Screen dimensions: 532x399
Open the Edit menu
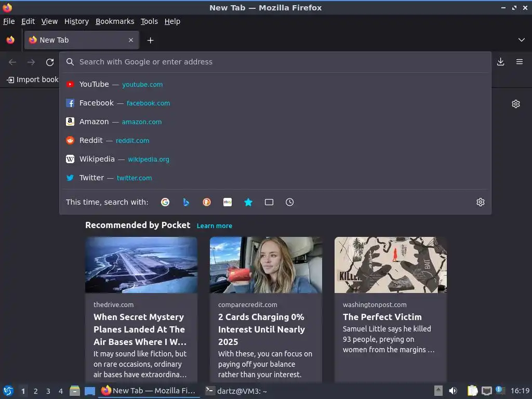click(28, 21)
